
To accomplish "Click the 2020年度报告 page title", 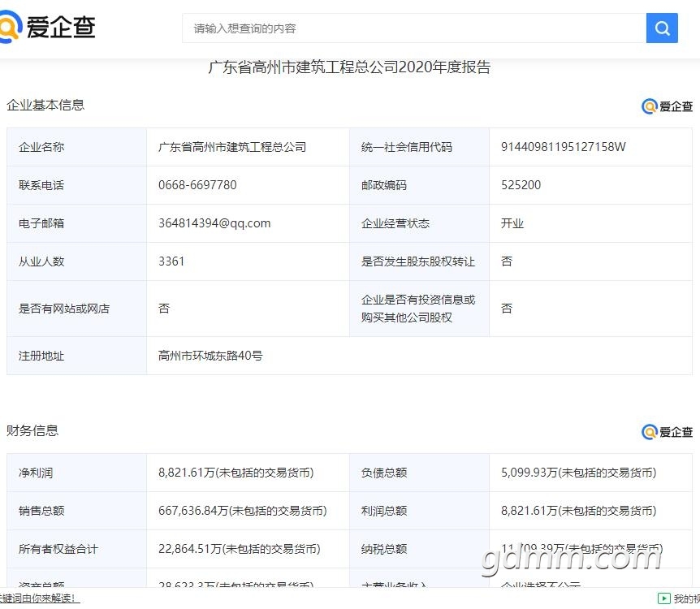I will coord(349,67).
